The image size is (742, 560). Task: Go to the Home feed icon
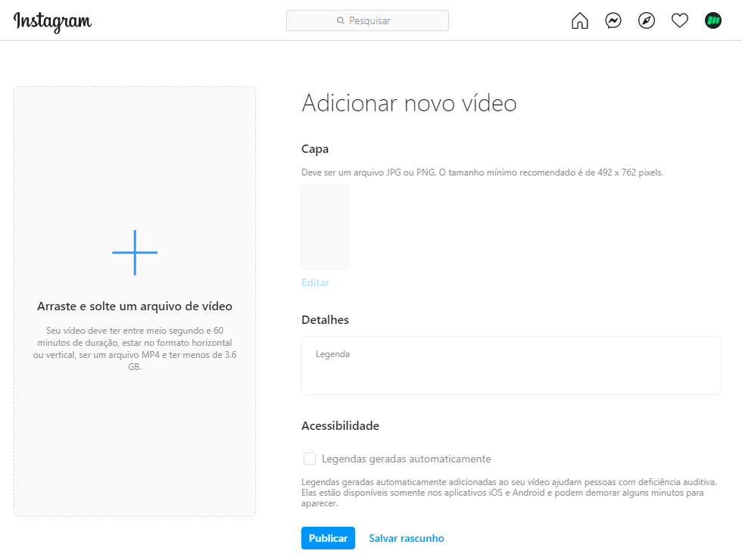579,21
